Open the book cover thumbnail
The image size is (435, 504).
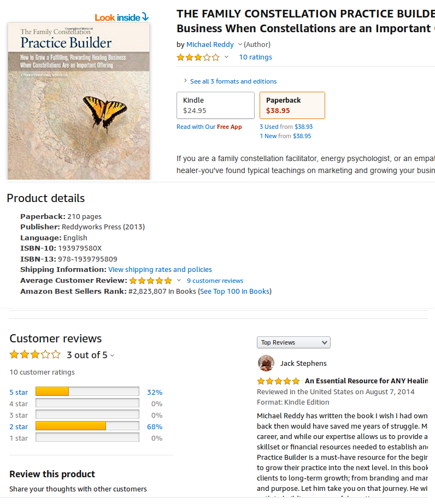point(79,101)
